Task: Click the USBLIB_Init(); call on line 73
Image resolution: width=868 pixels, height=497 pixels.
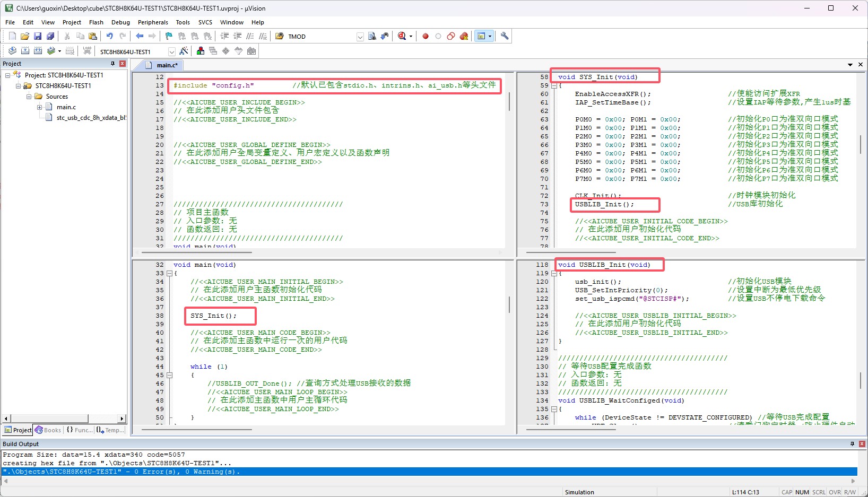Action: (604, 204)
